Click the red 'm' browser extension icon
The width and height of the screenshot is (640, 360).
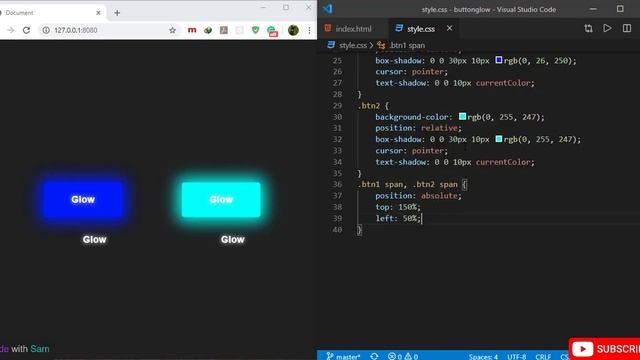192,30
